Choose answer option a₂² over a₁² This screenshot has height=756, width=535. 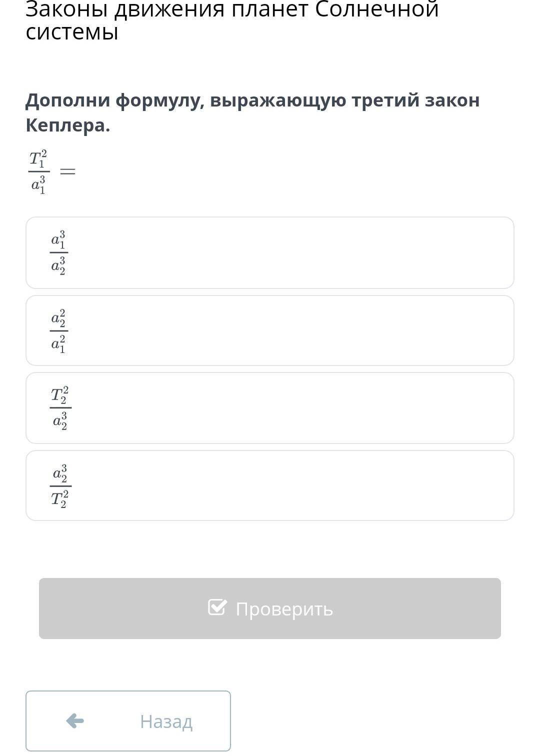click(x=269, y=330)
